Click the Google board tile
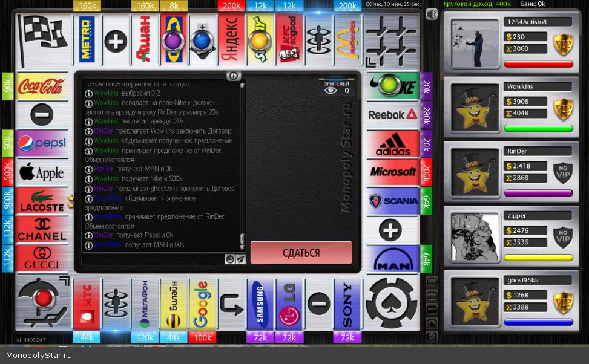This screenshot has width=589, height=364. point(202,304)
